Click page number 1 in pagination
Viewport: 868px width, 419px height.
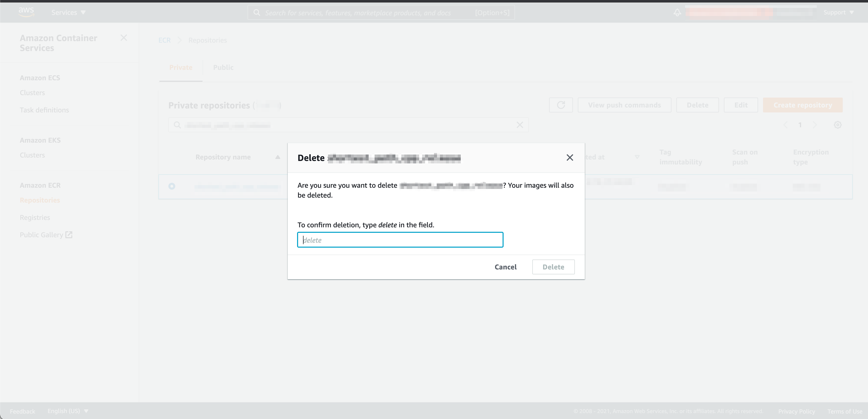coord(800,125)
